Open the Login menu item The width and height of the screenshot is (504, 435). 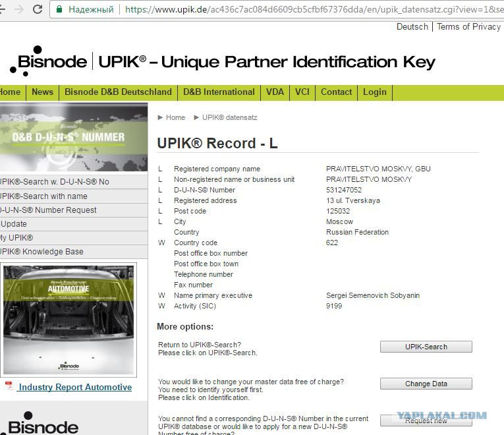pyautogui.click(x=374, y=92)
